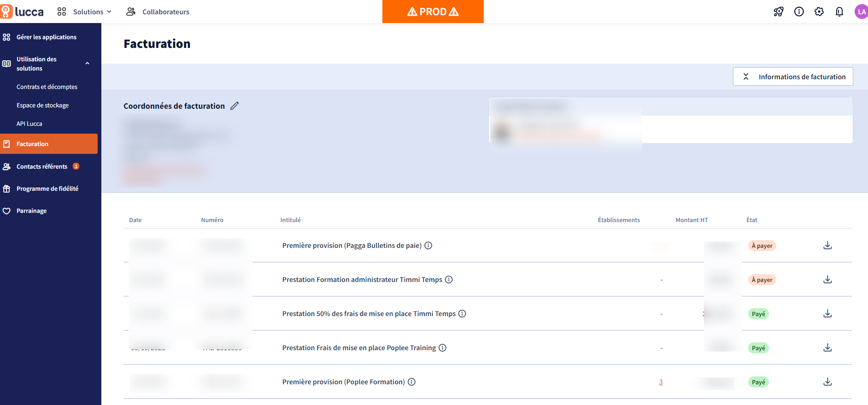Show info for Formation administrateur Timmi Temps
Viewport: 868px width, 405px height.
tap(449, 280)
